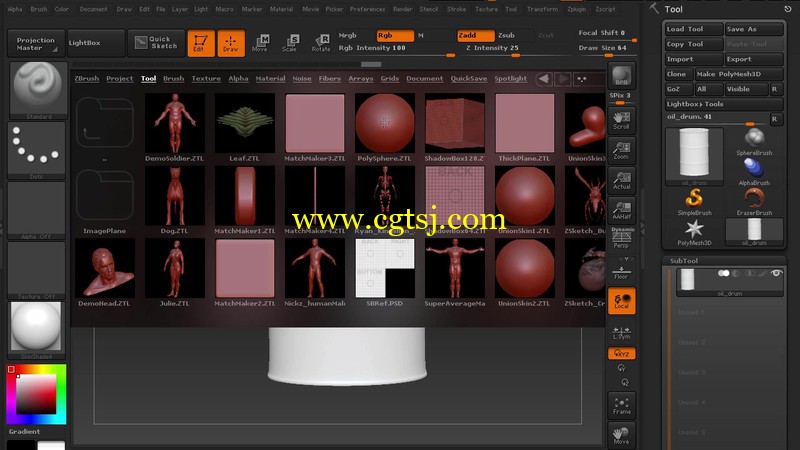The height and width of the screenshot is (450, 800).
Task: Click the Make PolyMesh3D button
Action: (739, 74)
